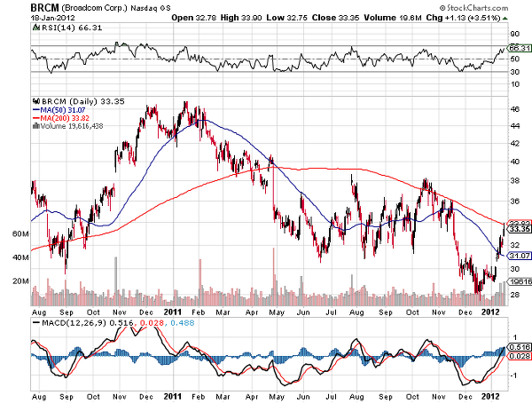The width and height of the screenshot is (532, 403).
Task: Click the BRCM ticker symbol in the title
Action: coord(45,7)
